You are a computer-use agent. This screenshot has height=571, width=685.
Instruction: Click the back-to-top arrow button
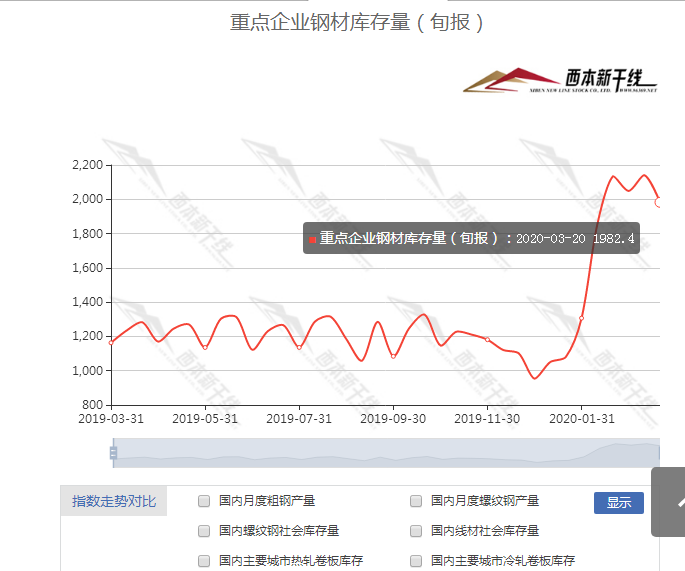coord(668,502)
